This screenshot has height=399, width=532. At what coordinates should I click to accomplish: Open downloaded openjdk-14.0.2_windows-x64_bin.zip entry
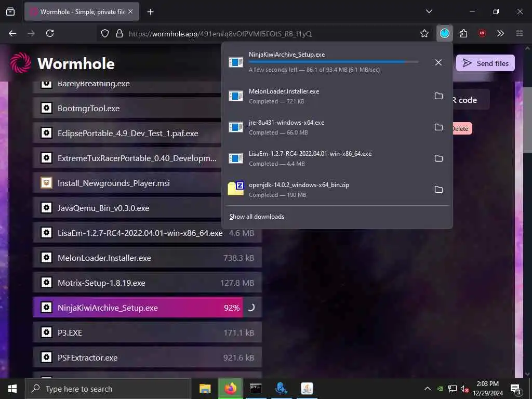326,190
